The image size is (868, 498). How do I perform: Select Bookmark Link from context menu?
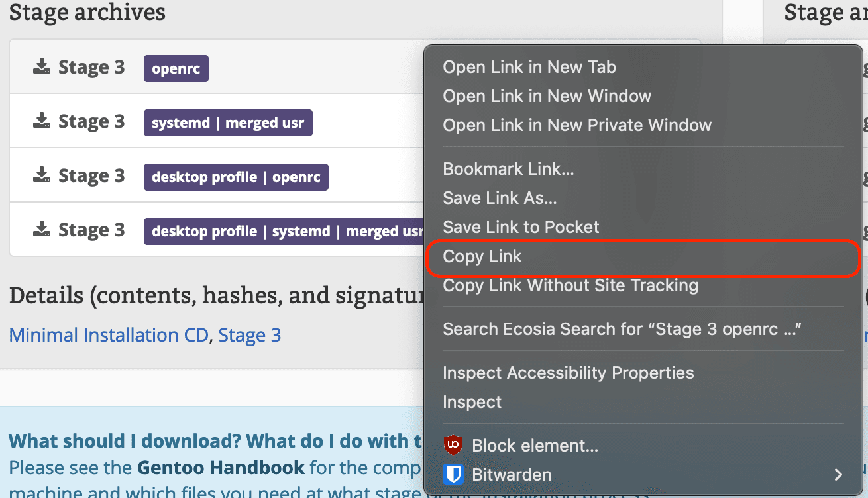click(508, 169)
